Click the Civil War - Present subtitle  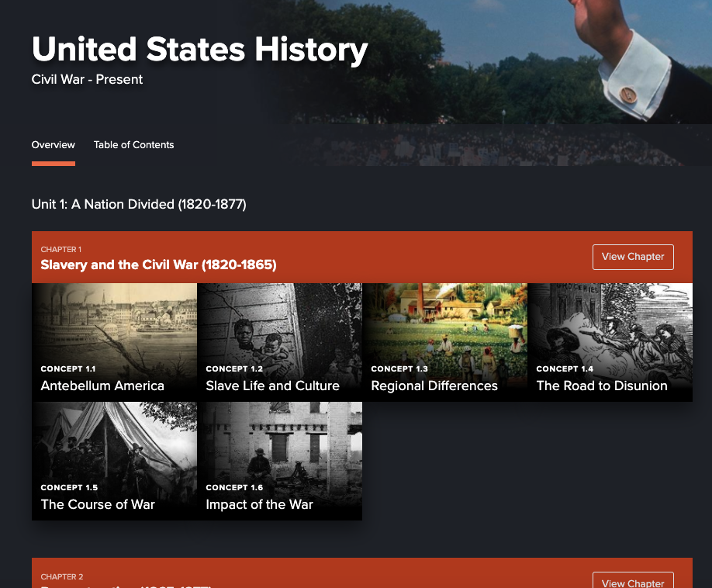point(87,79)
